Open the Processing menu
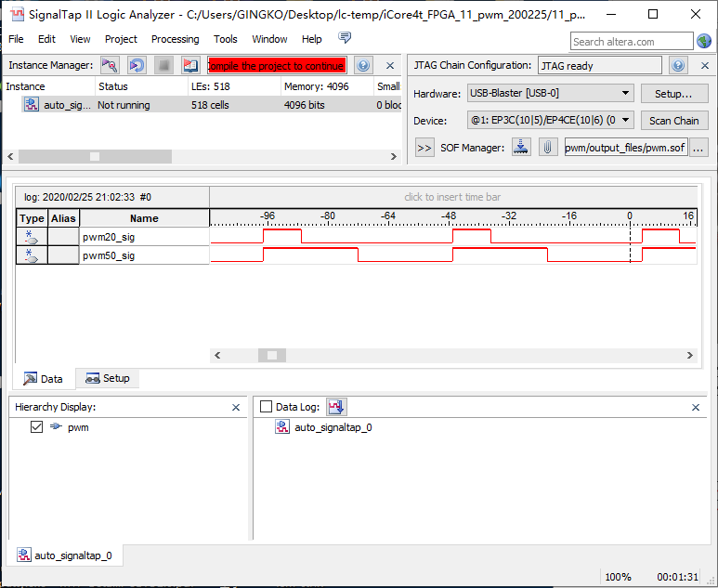Viewport: 718px width, 588px height. 175,39
